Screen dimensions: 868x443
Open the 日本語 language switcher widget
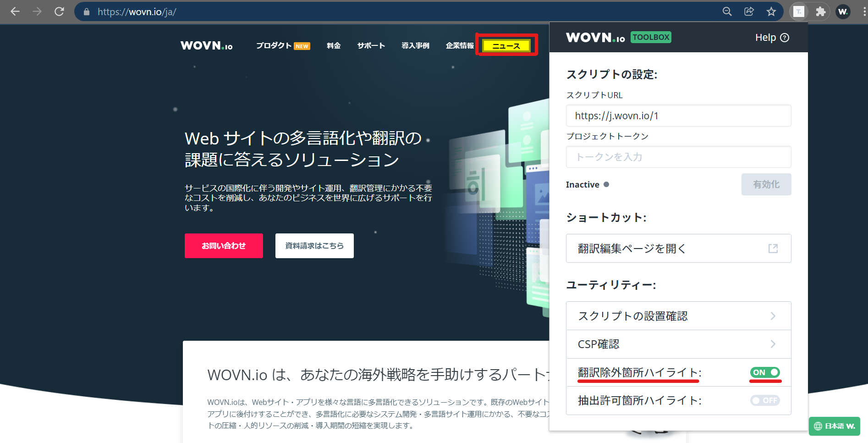[x=834, y=426]
